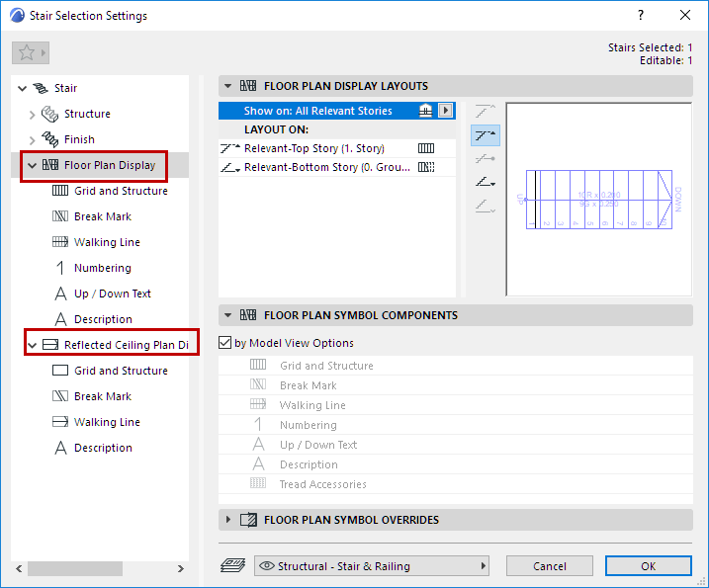Expand the Finish tree node
Image resolution: width=709 pixels, height=588 pixels.
[32, 140]
